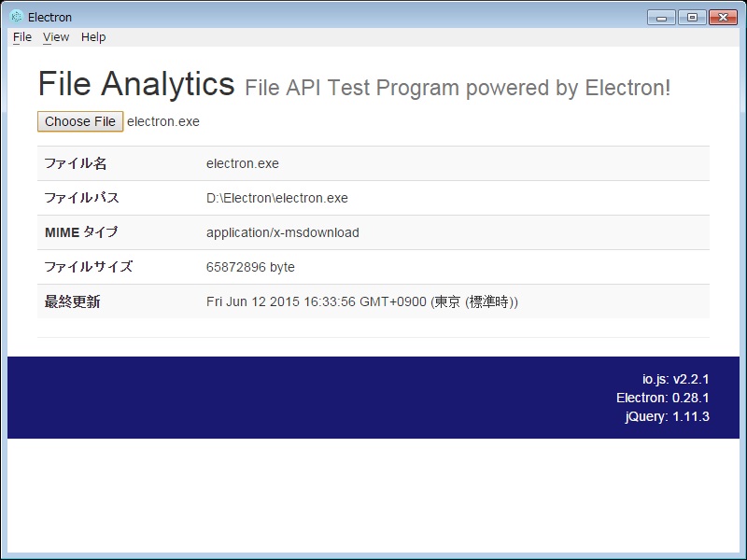The height and width of the screenshot is (560, 747).
Task: Click the 'ファイル名' row label
Action: (76, 164)
